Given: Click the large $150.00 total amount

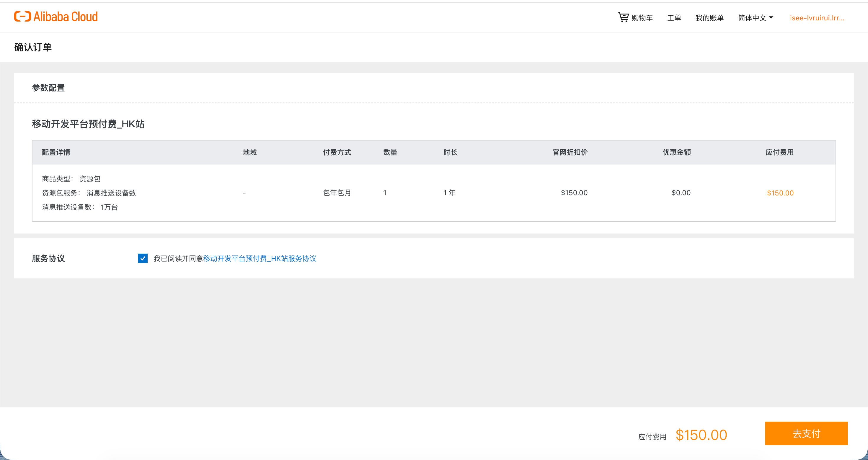Looking at the screenshot, I should [x=701, y=435].
